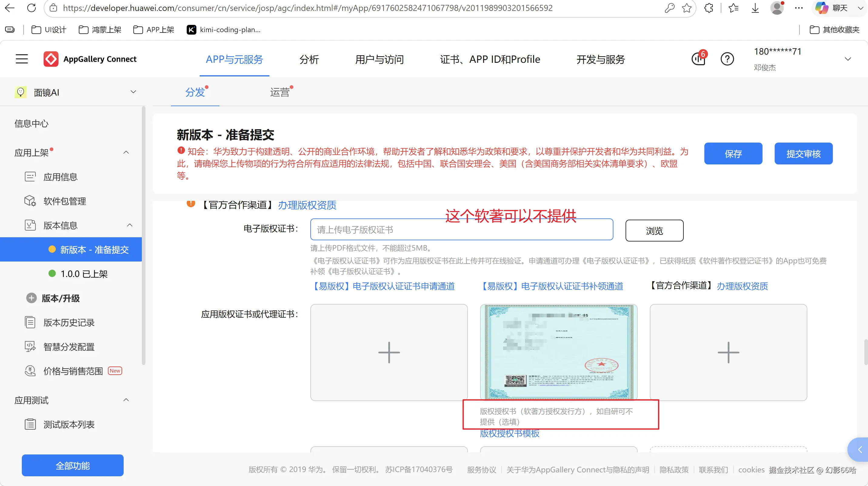868x486 pixels.
Task: Click the 面镜AI app icon
Action: (21, 92)
